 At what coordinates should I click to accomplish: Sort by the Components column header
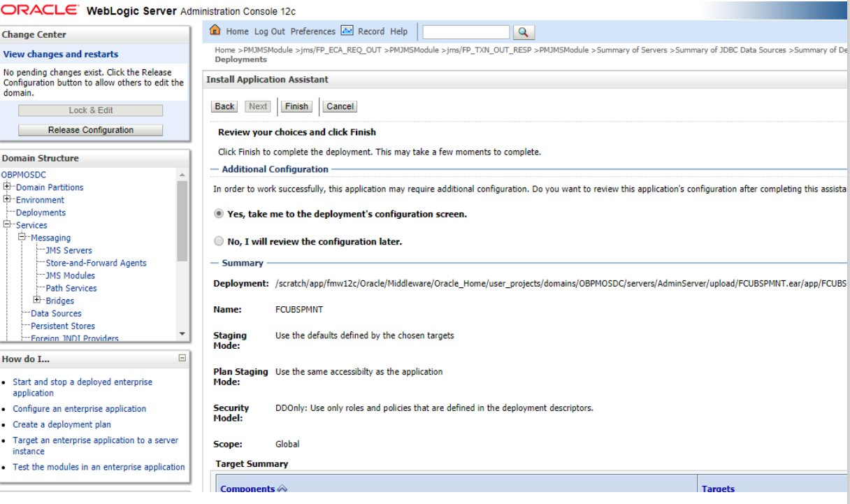[247, 489]
